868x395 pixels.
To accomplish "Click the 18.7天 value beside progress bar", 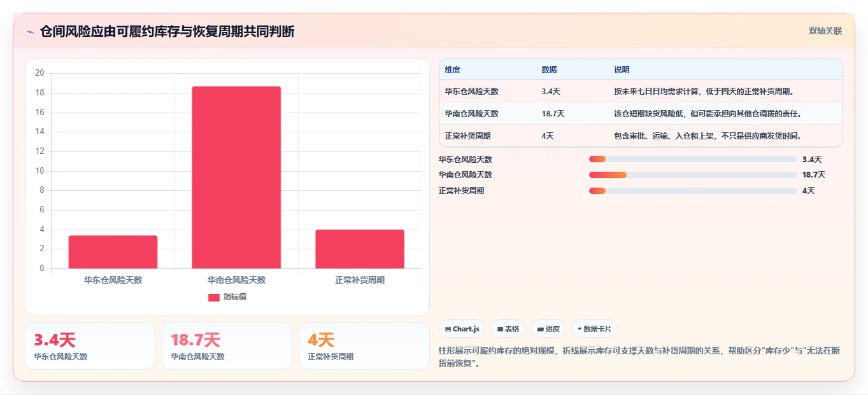I will pyautogui.click(x=814, y=175).
